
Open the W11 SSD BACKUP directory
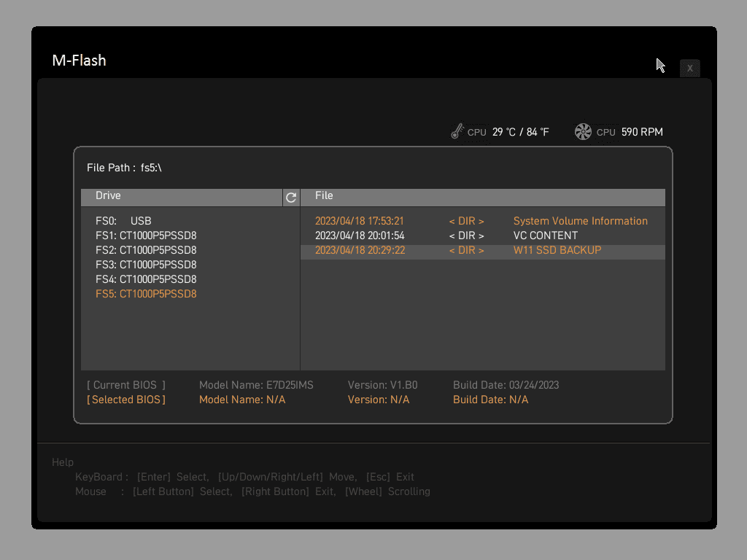pos(557,250)
